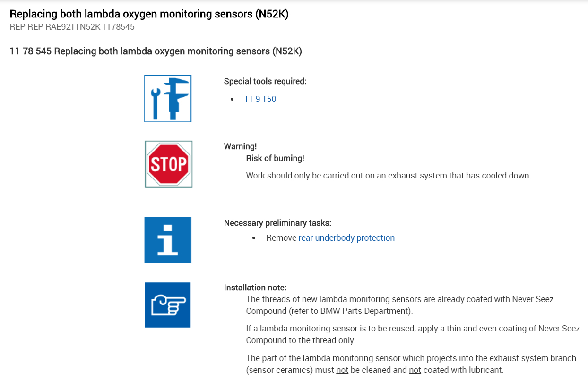Click the bullet point beside the 11 9 150 link
The image size is (588, 389).
click(x=232, y=99)
